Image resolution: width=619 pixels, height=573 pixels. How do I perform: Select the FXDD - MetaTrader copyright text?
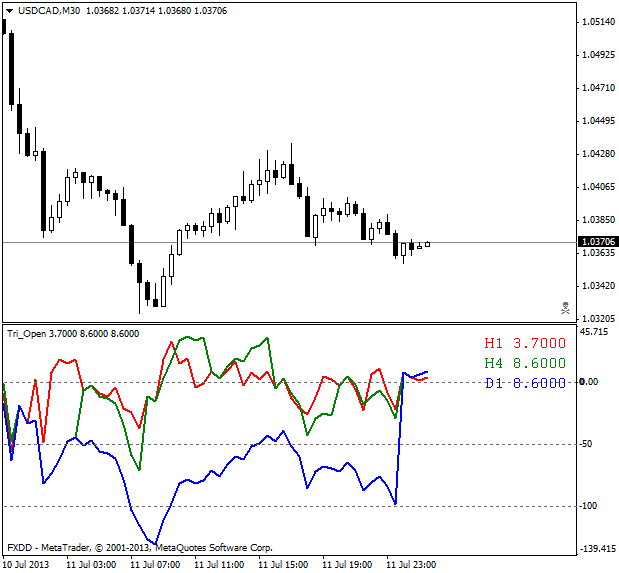140,548
